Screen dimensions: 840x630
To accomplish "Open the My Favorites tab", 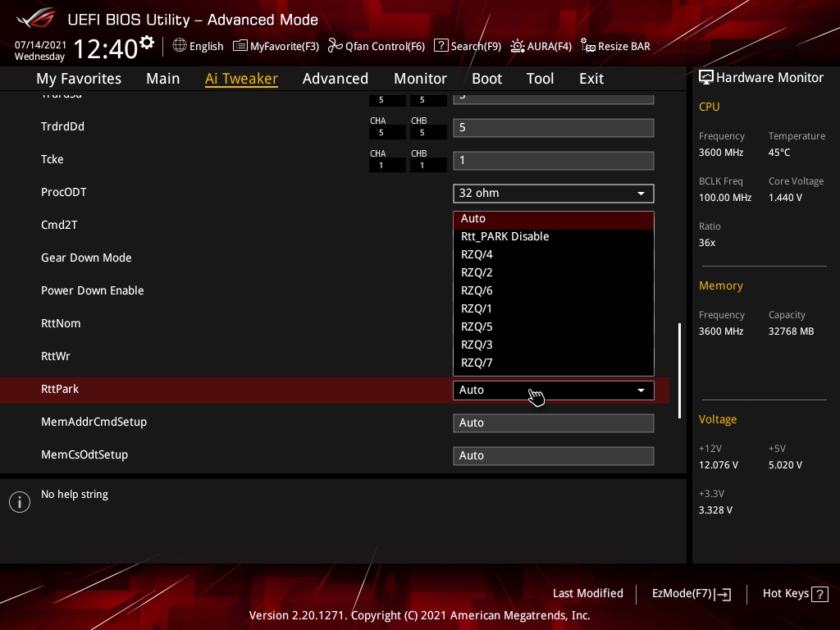I will [x=79, y=79].
